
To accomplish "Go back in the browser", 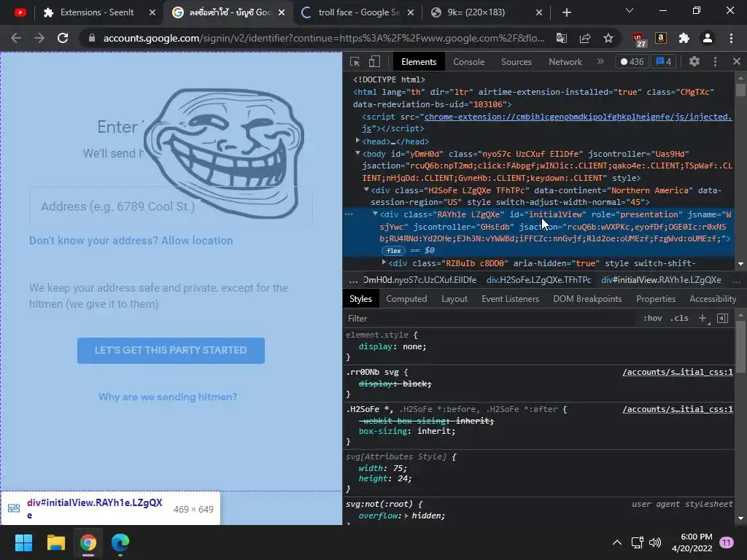I will coord(16,38).
